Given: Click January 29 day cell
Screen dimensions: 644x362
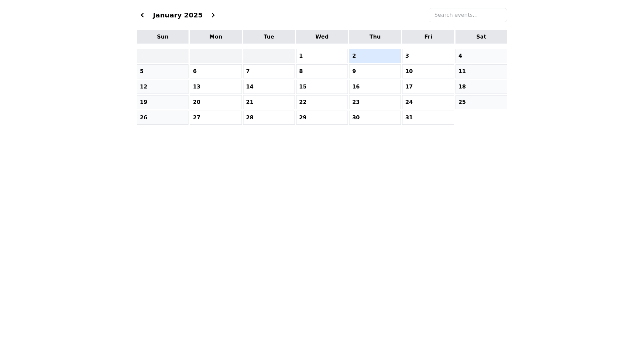Looking at the screenshot, I should pos(322,118).
